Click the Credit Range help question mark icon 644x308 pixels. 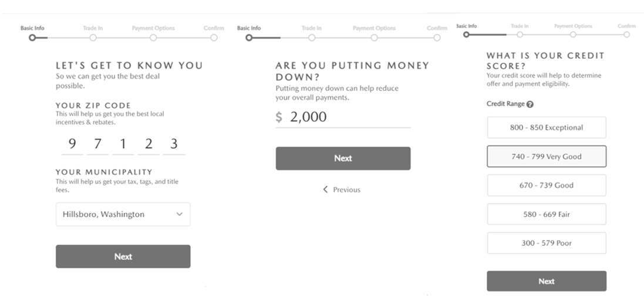click(530, 104)
